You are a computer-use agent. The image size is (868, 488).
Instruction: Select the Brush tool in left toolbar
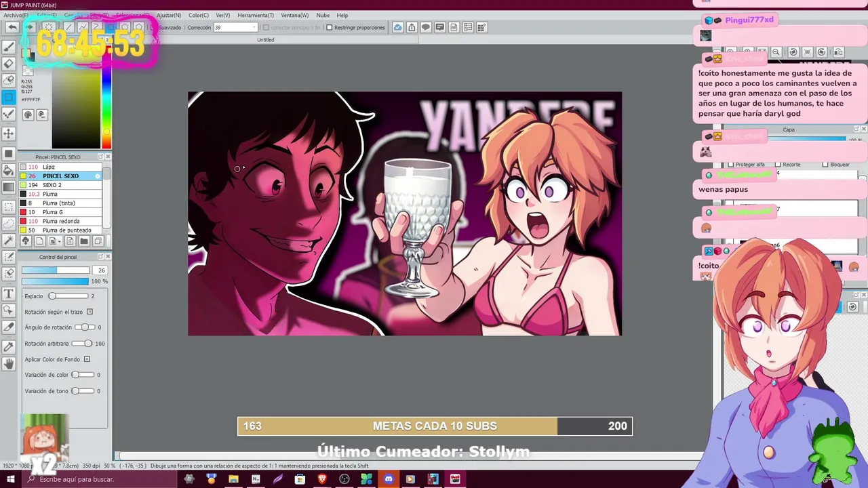coord(9,47)
